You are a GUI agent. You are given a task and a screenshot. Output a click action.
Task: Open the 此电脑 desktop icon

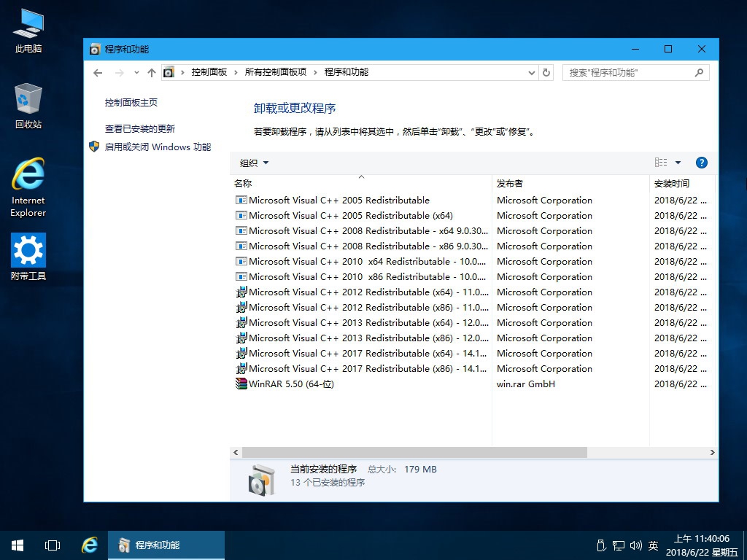click(x=28, y=31)
